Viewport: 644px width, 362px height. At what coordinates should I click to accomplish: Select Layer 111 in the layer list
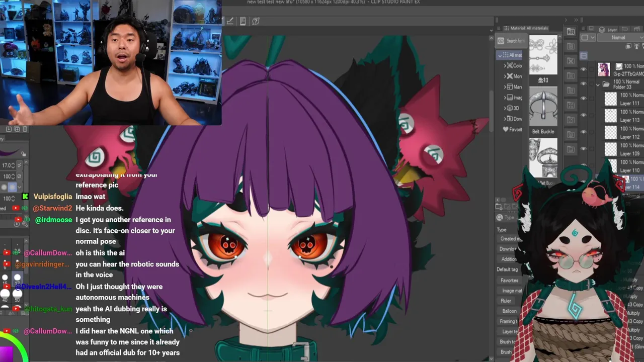[x=624, y=99]
